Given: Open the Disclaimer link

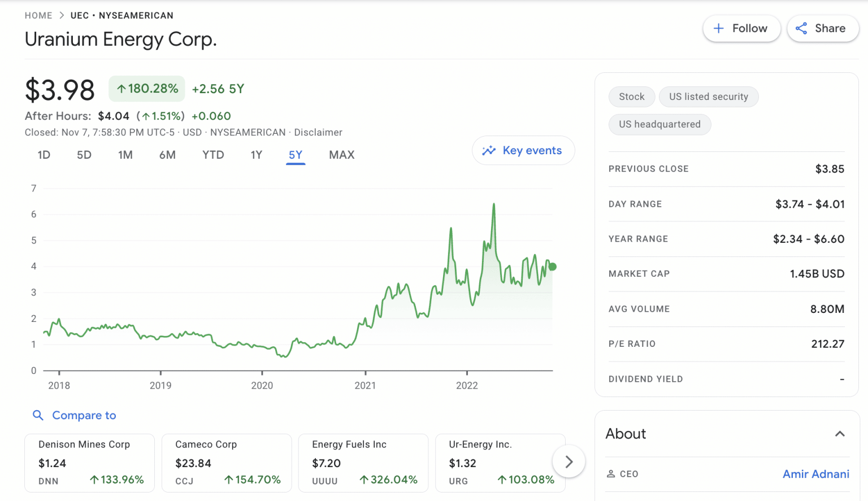Looking at the screenshot, I should (318, 132).
